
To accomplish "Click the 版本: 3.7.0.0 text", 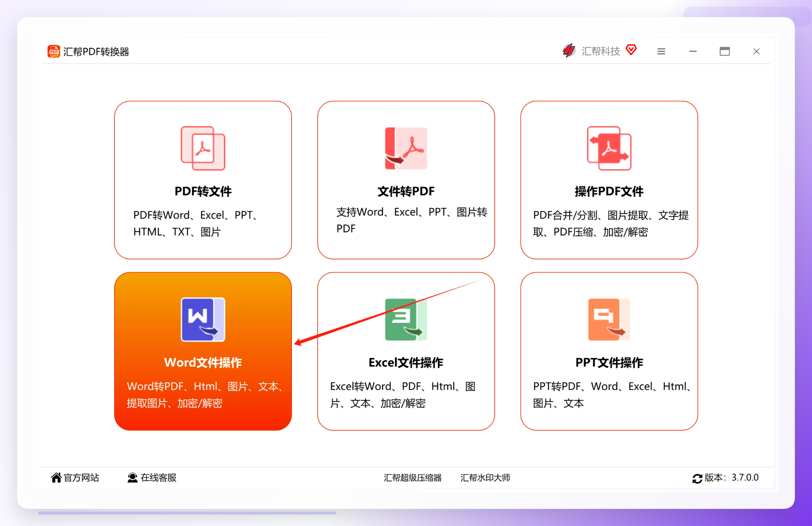I will tap(731, 477).
